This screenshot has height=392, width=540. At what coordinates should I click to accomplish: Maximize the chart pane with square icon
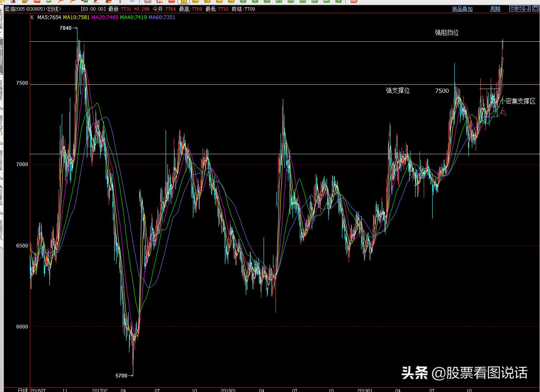click(x=535, y=9)
